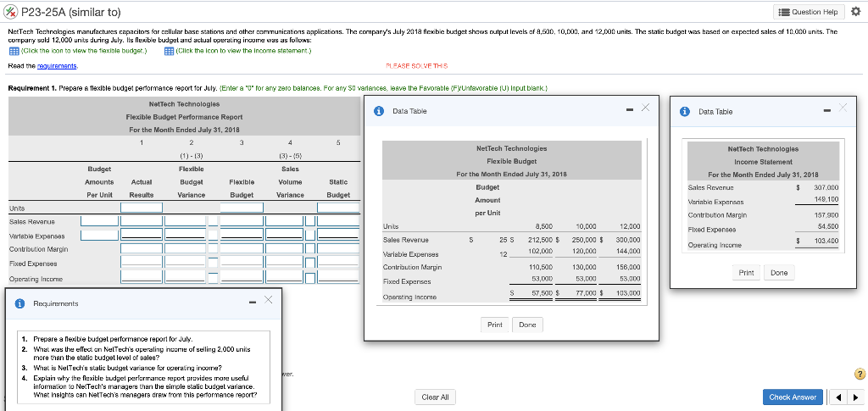
Task: Open the settings gear icon
Action: (x=856, y=12)
